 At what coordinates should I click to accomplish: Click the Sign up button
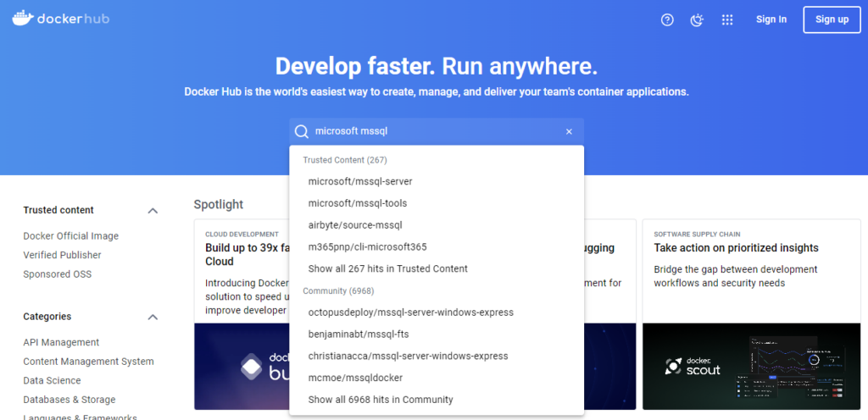click(x=832, y=19)
